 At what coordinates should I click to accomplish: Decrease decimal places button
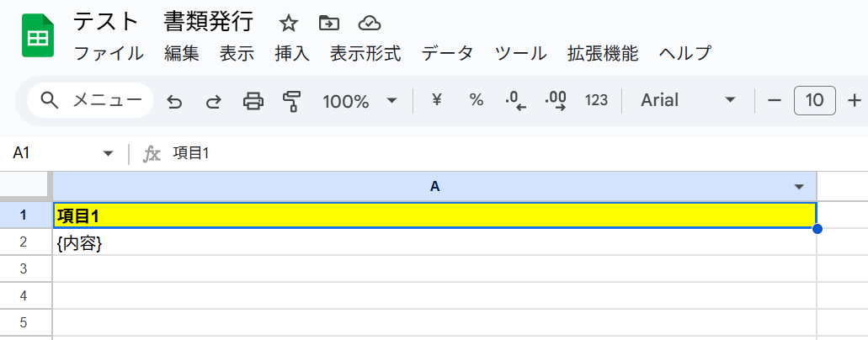pyautogui.click(x=515, y=101)
